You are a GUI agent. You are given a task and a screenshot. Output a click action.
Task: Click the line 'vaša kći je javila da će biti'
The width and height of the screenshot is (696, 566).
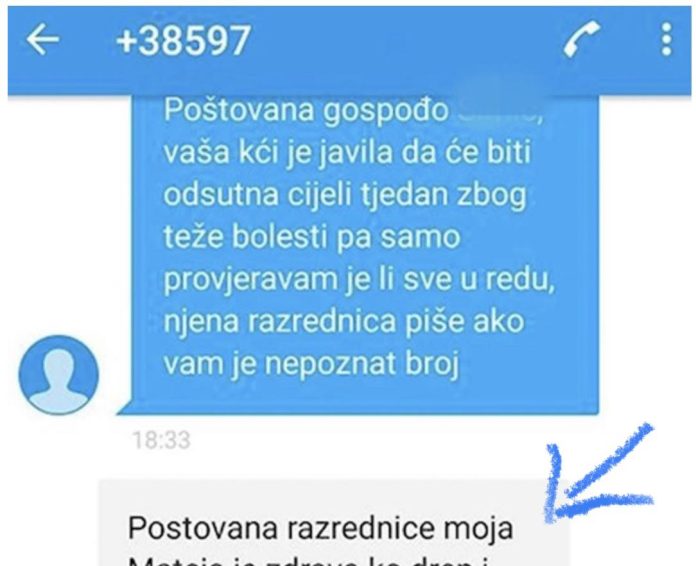[x=347, y=152]
